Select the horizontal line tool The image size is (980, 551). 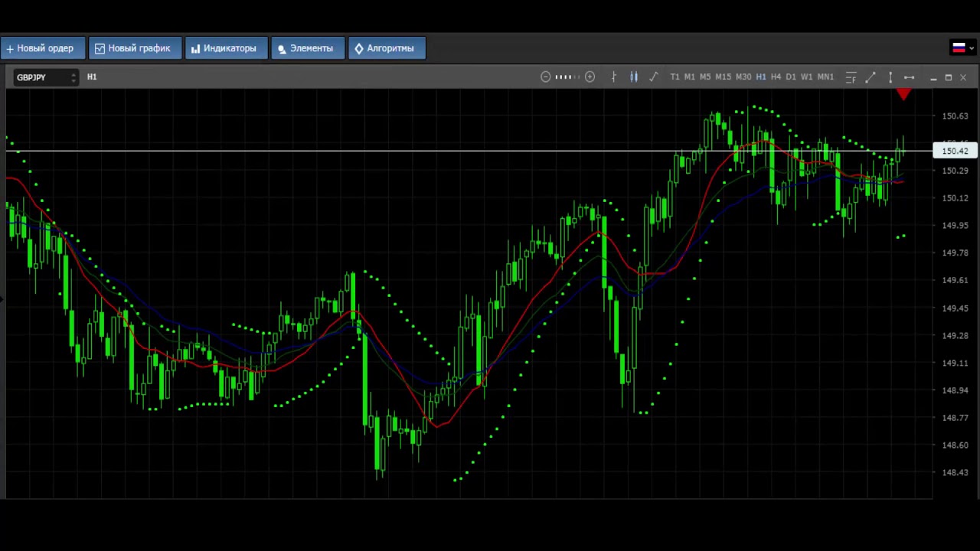[909, 77]
